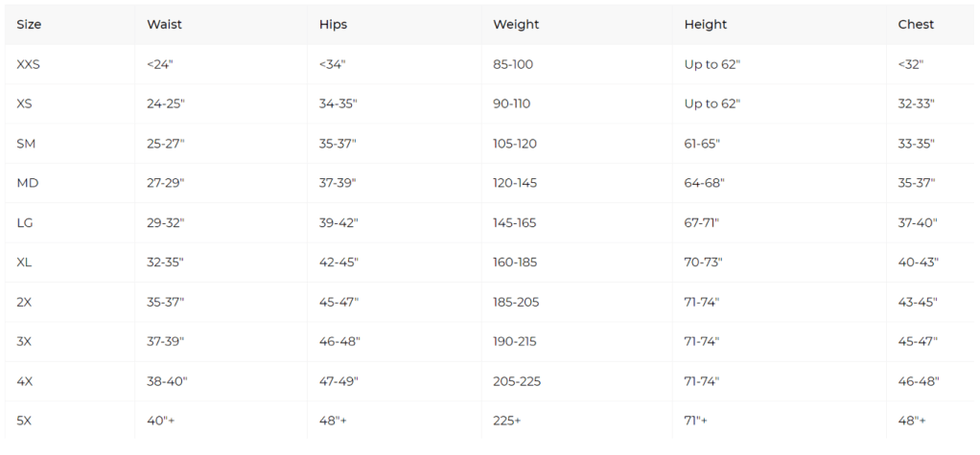Select the LG size label
The image size is (980, 455).
26,222
